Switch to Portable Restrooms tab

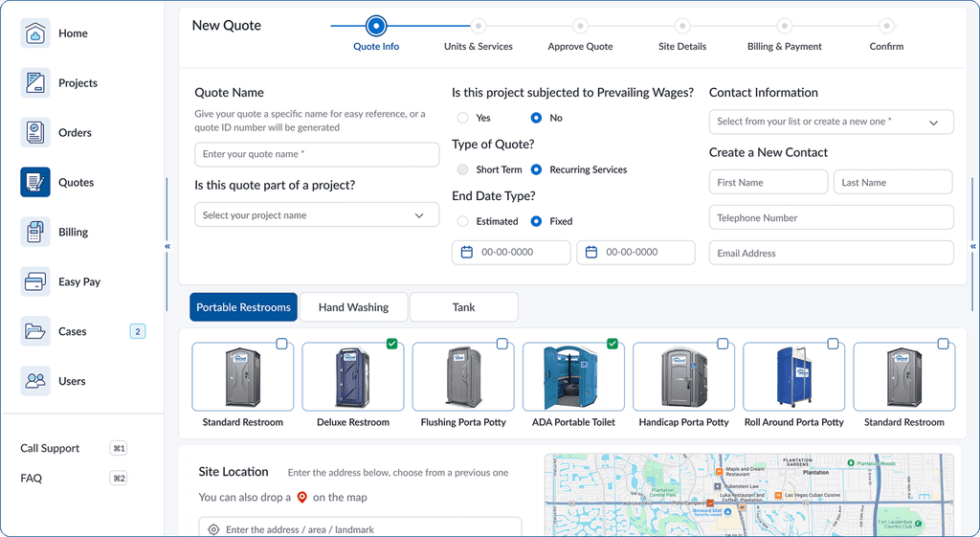244,307
